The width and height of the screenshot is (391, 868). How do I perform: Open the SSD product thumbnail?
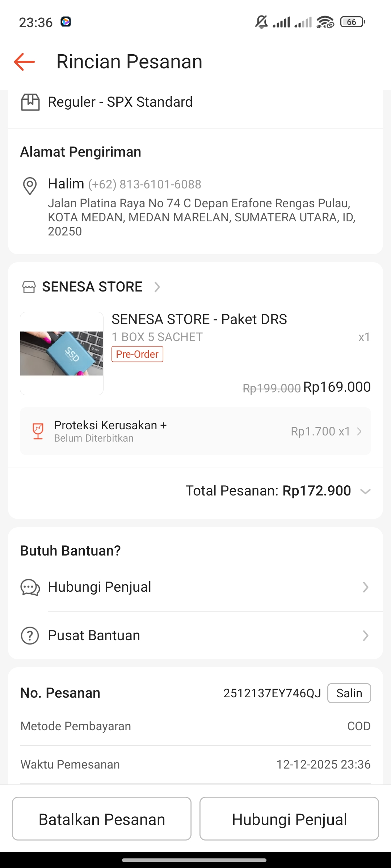pyautogui.click(x=62, y=353)
